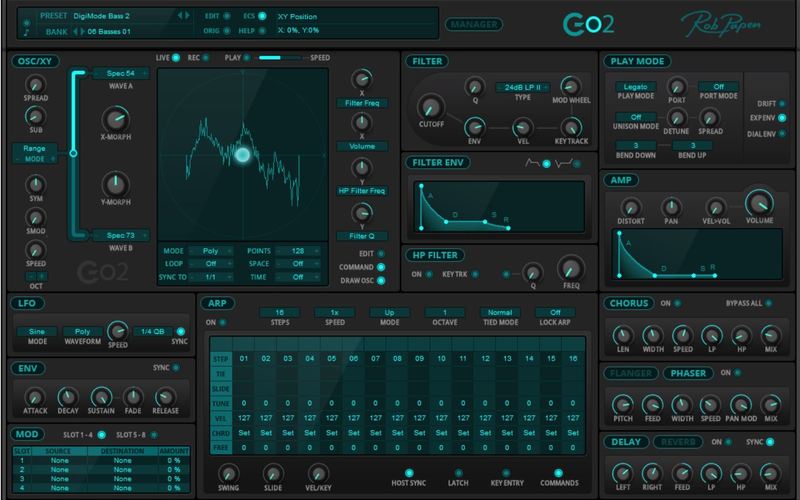Screen dimensions: 800x500
Task: Click arp step 01 VEL value 127
Action: point(244,418)
